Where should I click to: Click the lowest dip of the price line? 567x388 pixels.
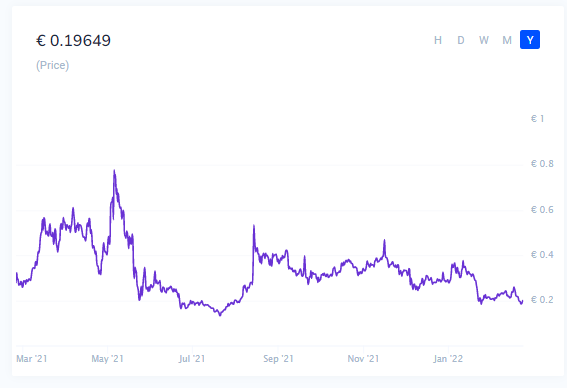click(x=220, y=315)
